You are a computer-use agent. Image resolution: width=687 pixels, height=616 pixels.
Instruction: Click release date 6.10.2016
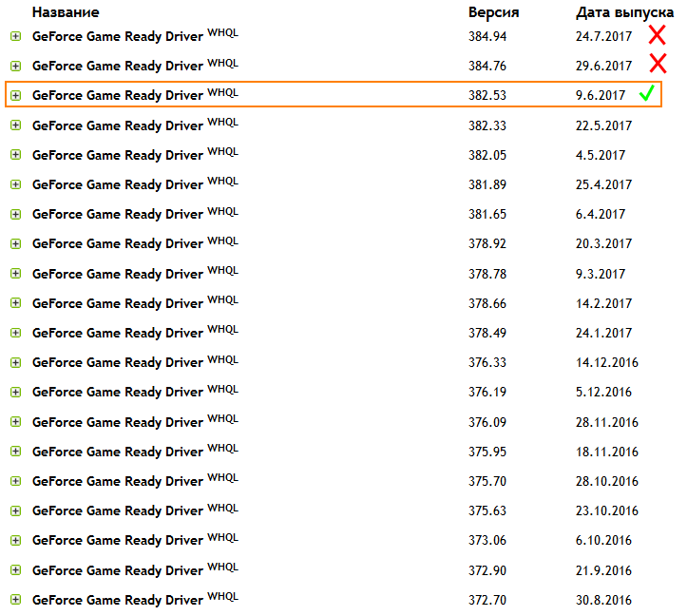click(603, 541)
